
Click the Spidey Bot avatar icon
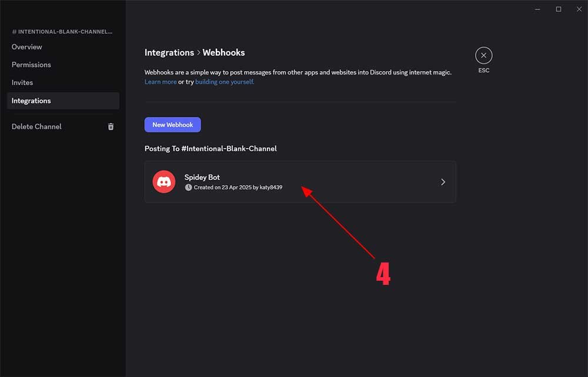click(164, 181)
